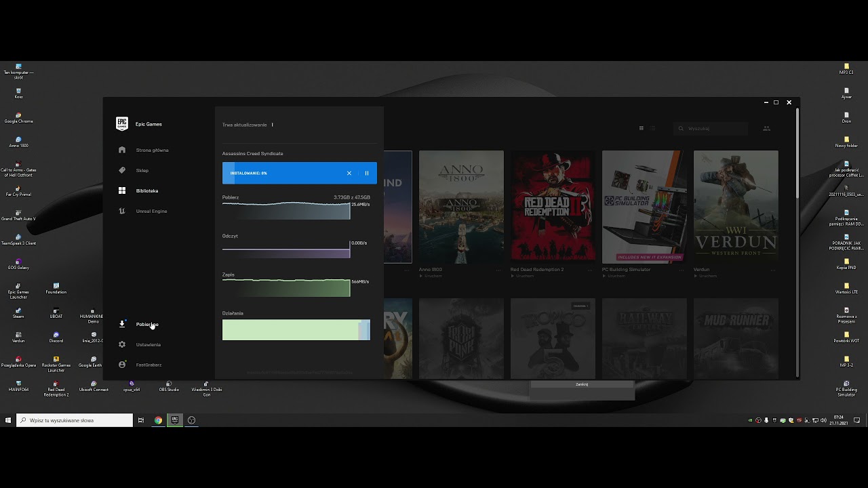Click the Windows Start button
Image resolution: width=868 pixels, height=488 pixels.
[x=8, y=420]
